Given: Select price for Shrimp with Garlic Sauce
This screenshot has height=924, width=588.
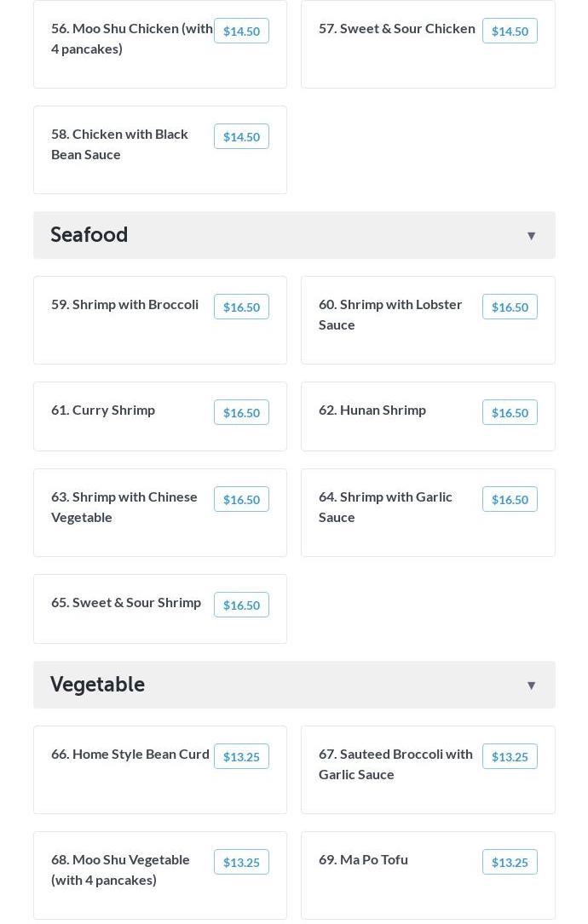Looking at the screenshot, I should (x=510, y=499).
